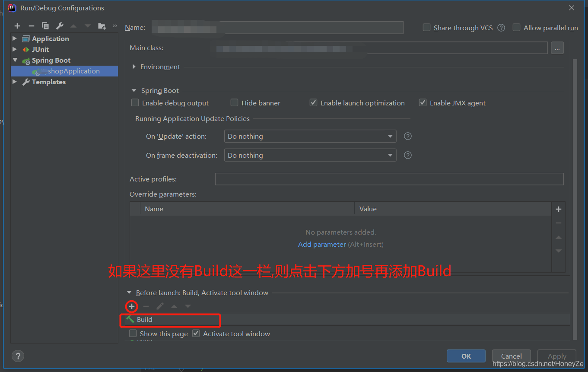The image size is (588, 372).
Task: Select the Spring Boot tree label
Action: tap(51, 60)
